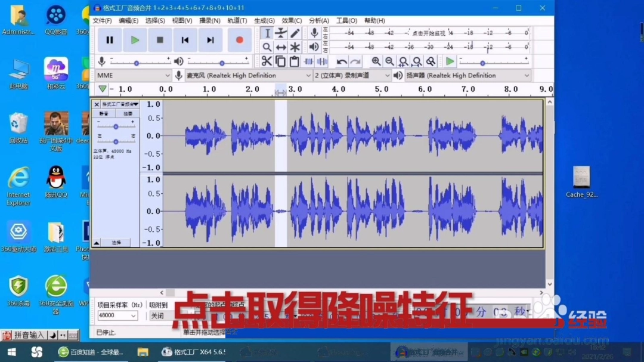Open the track name dropdown menu
This screenshot has width=644, height=362.
click(120, 104)
